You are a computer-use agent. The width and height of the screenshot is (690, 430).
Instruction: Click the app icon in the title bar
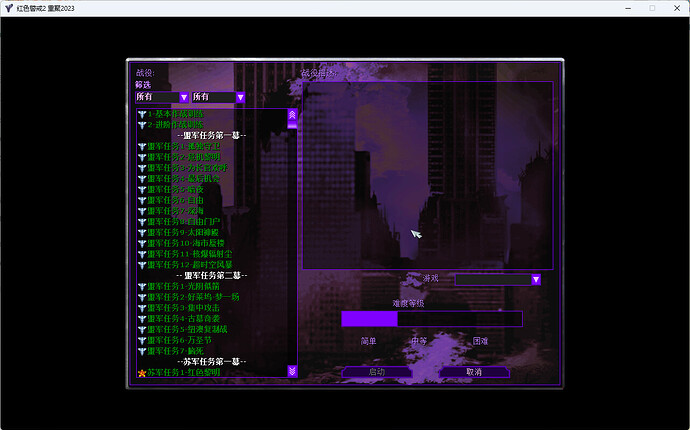point(9,8)
